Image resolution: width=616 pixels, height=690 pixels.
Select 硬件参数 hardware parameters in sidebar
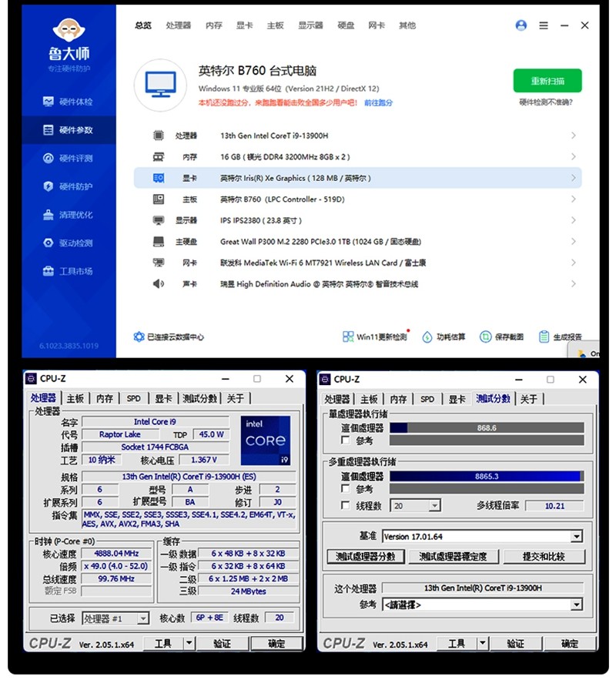click(69, 130)
